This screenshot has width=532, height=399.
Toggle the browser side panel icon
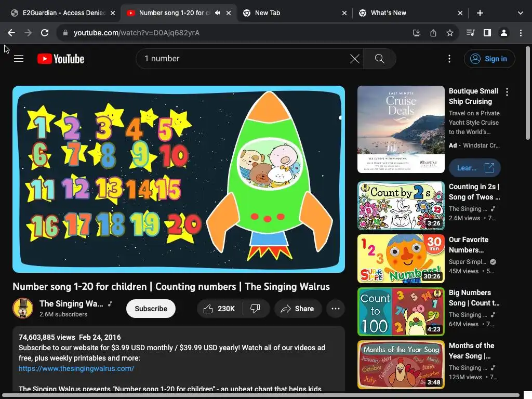487,33
